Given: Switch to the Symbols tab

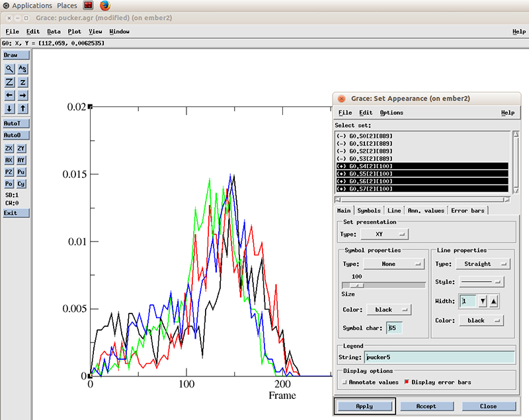Looking at the screenshot, I should [370, 210].
